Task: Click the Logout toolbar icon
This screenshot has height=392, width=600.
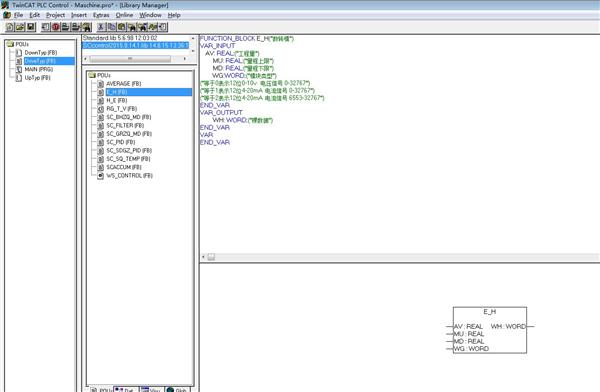Action: coord(76,27)
